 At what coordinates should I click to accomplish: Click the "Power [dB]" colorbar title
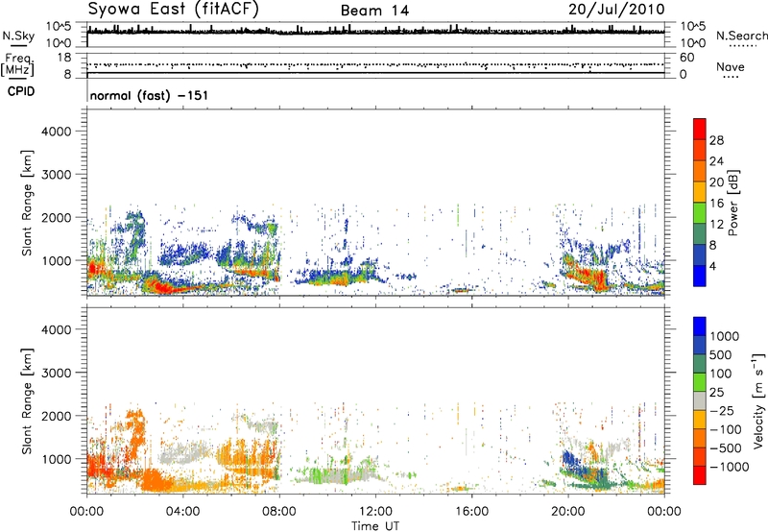tap(732, 203)
